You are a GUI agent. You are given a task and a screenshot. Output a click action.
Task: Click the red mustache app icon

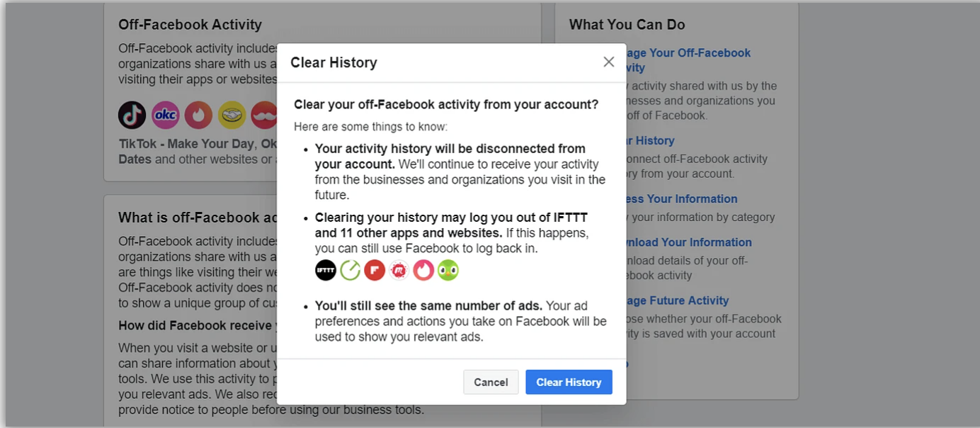263,115
